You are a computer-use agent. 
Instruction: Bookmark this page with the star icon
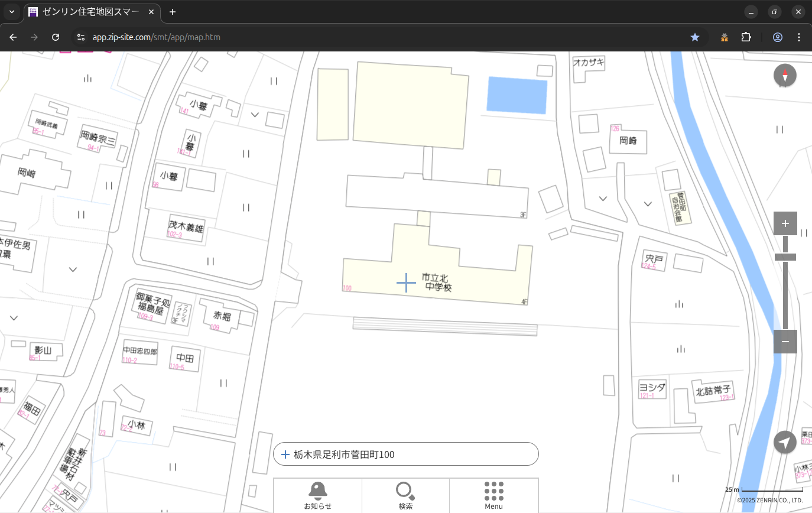click(695, 37)
